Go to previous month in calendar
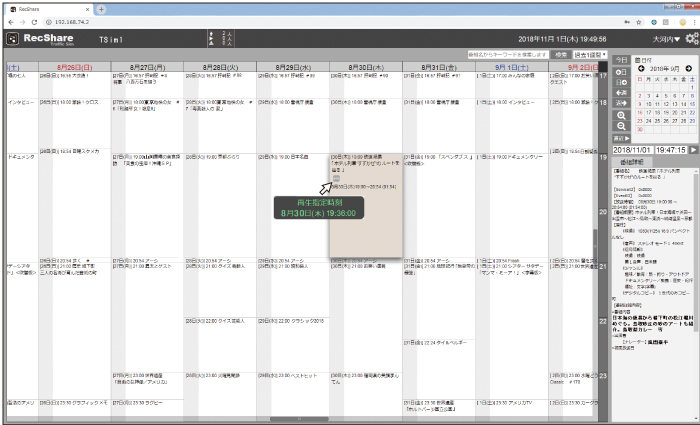The image size is (700, 425). pos(642,68)
